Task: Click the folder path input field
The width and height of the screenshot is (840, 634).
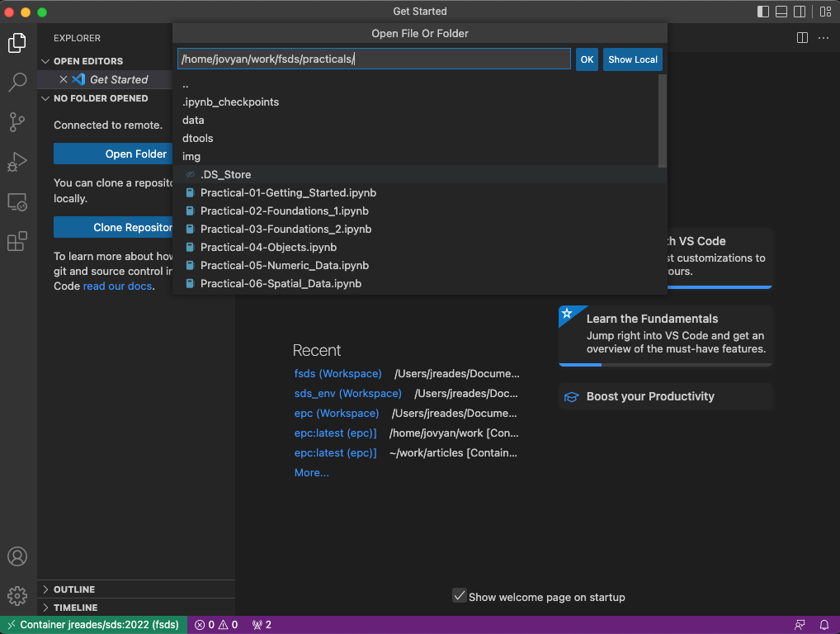Action: tap(374, 59)
